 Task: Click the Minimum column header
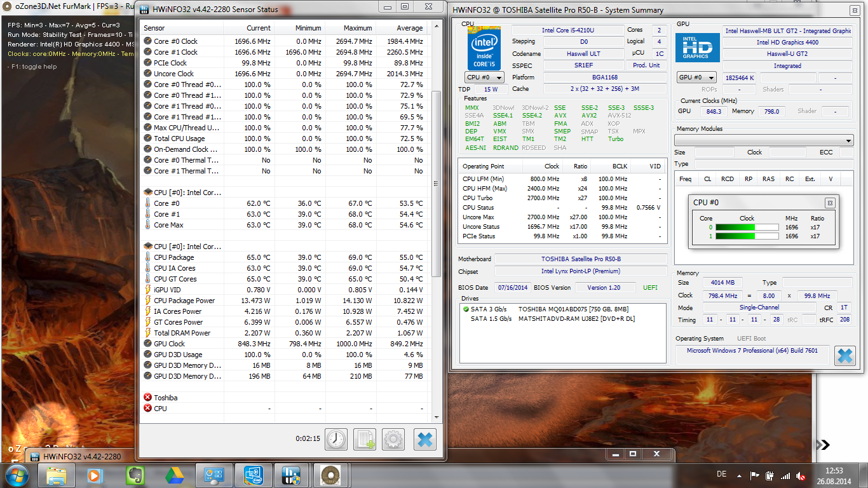coord(299,28)
